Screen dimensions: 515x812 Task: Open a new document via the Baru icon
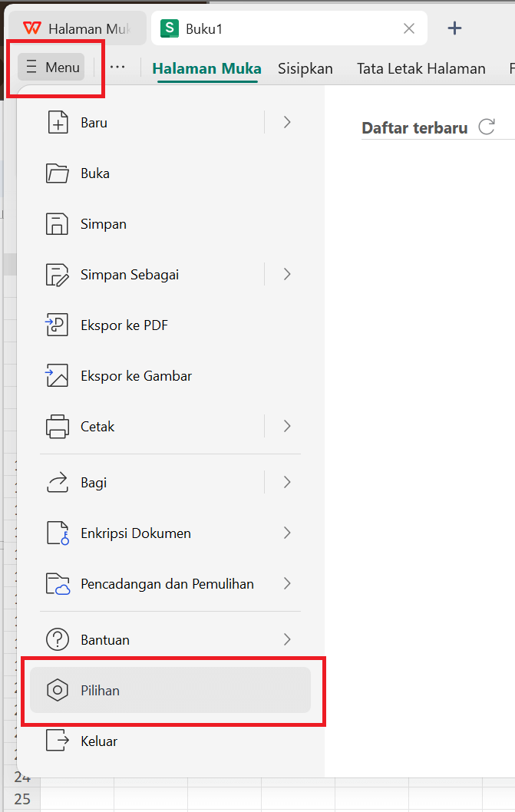click(56, 121)
